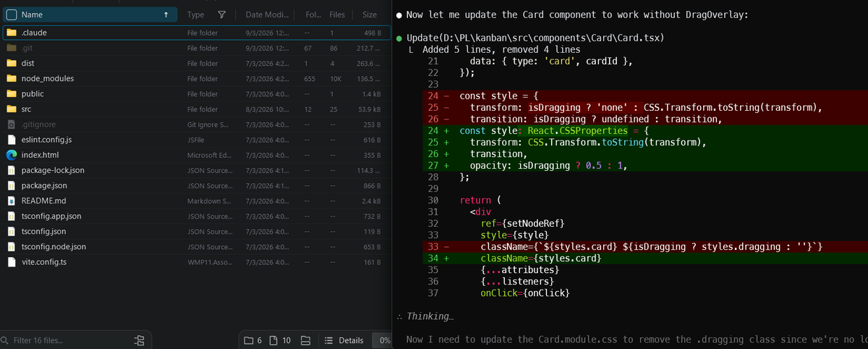The width and height of the screenshot is (868, 349).
Task: Click the 498 B size of .claude
Action: [372, 33]
